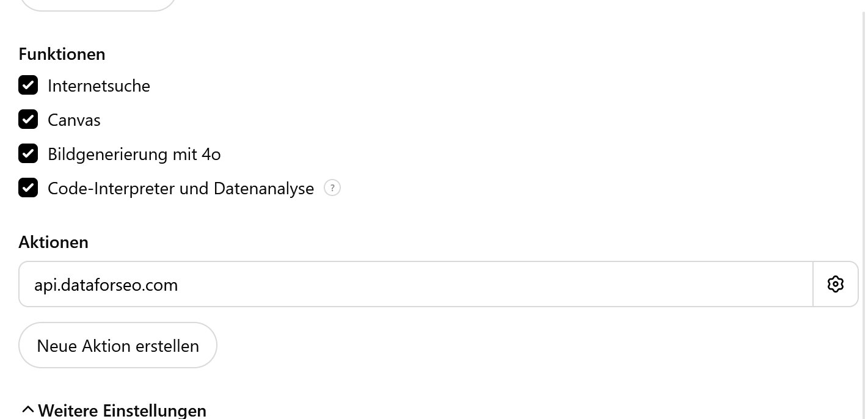The height and width of the screenshot is (419, 868).
Task: Click the Neue Aktion erstellen button
Action: tap(118, 345)
